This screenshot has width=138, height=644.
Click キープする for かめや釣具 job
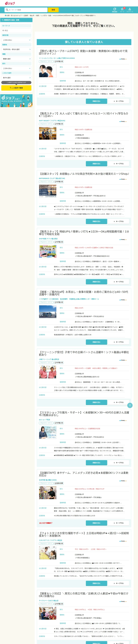(118, 282)
